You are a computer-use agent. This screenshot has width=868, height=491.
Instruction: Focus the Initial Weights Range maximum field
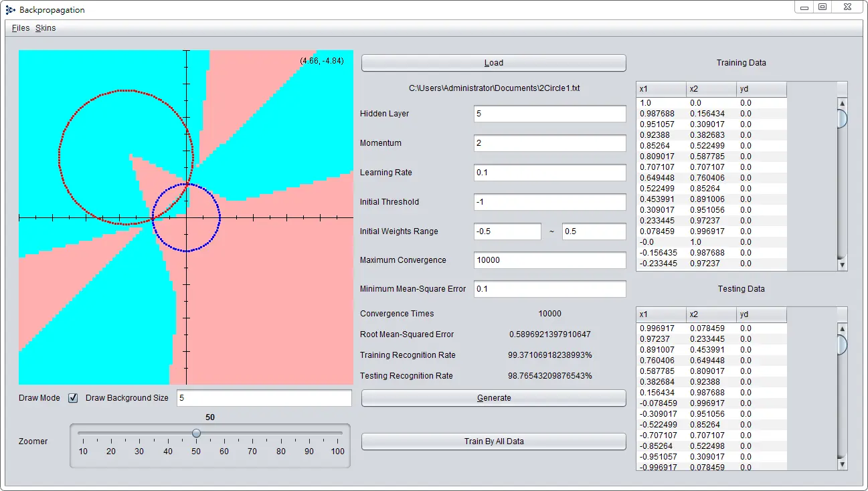(x=594, y=231)
